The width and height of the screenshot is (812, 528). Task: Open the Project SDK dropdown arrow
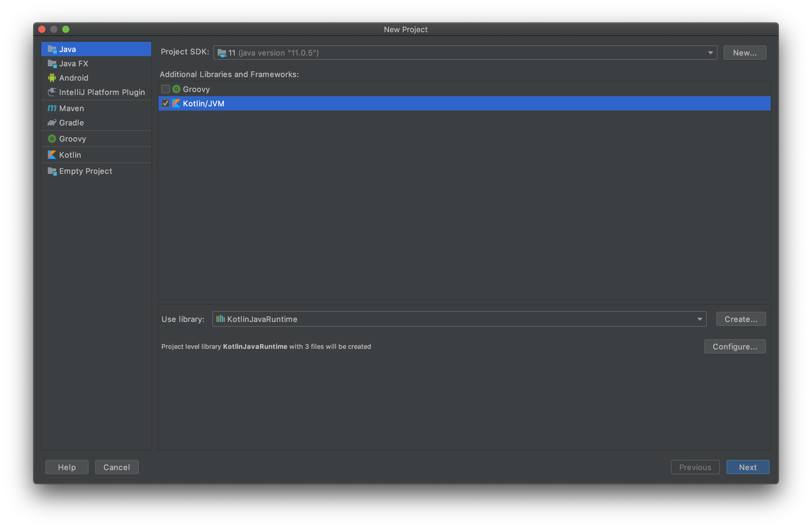coord(710,53)
